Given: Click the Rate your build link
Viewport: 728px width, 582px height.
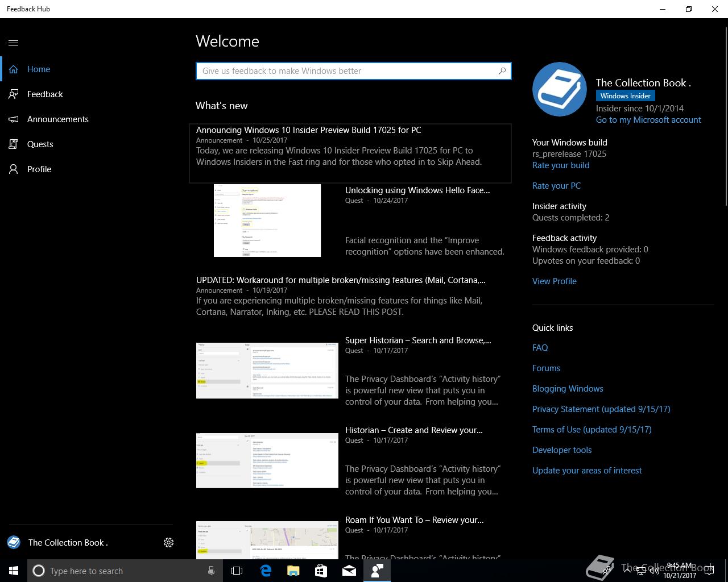Looking at the screenshot, I should [x=561, y=165].
